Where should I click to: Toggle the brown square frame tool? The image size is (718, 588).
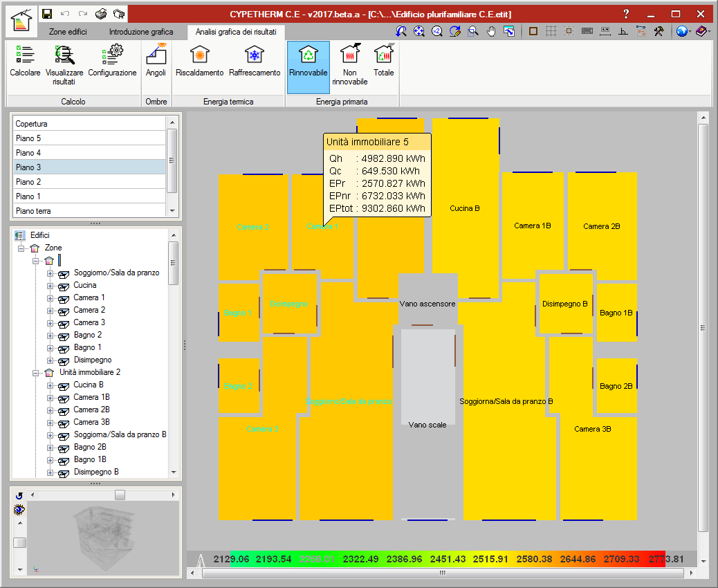[533, 31]
